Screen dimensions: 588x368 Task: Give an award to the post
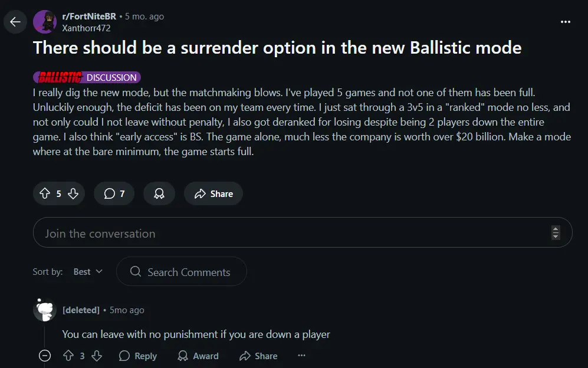tap(159, 193)
